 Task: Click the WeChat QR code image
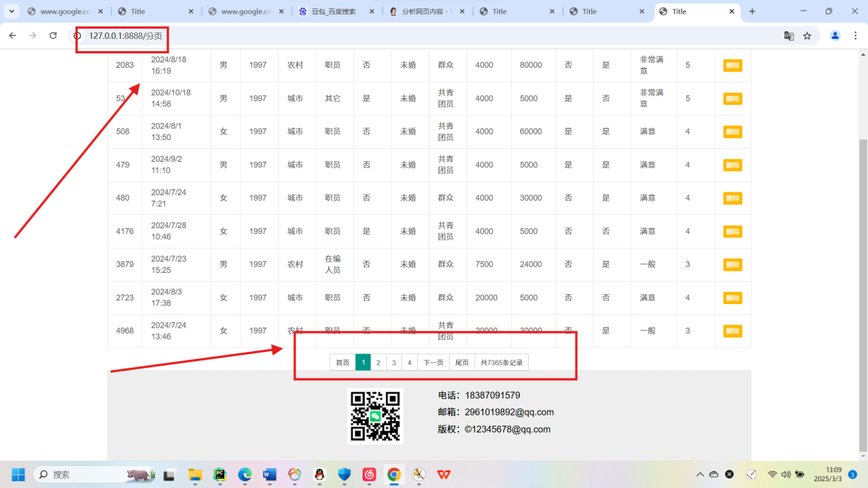375,416
